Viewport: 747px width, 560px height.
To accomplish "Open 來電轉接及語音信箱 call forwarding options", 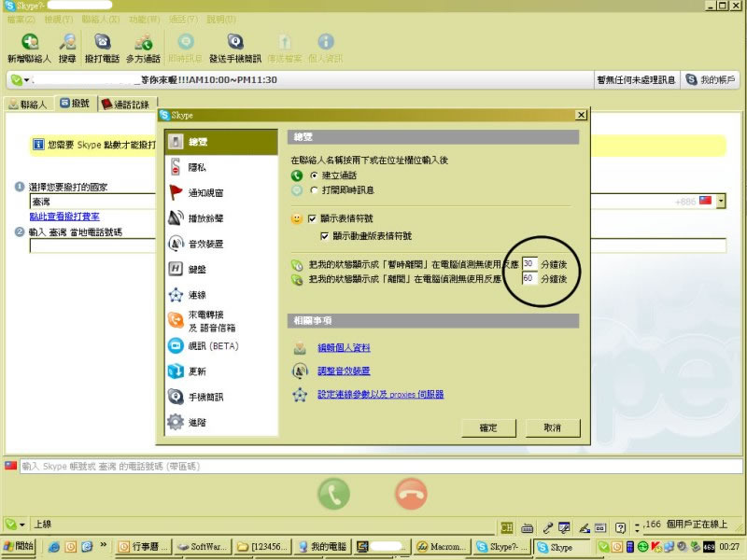I will 221,320.
